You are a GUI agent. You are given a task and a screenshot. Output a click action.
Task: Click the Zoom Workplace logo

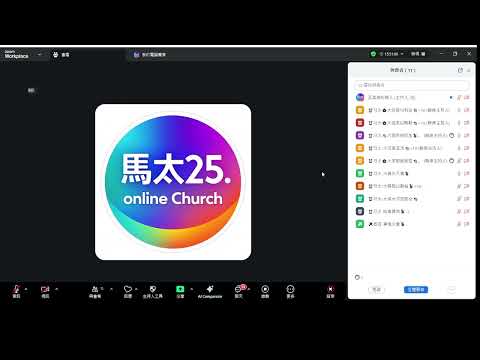click(16, 54)
